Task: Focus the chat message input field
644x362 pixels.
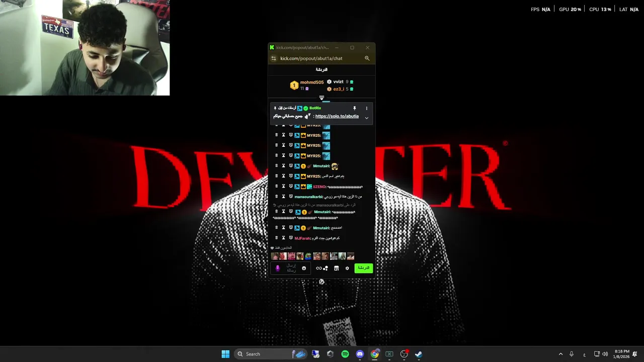Action: [291, 268]
